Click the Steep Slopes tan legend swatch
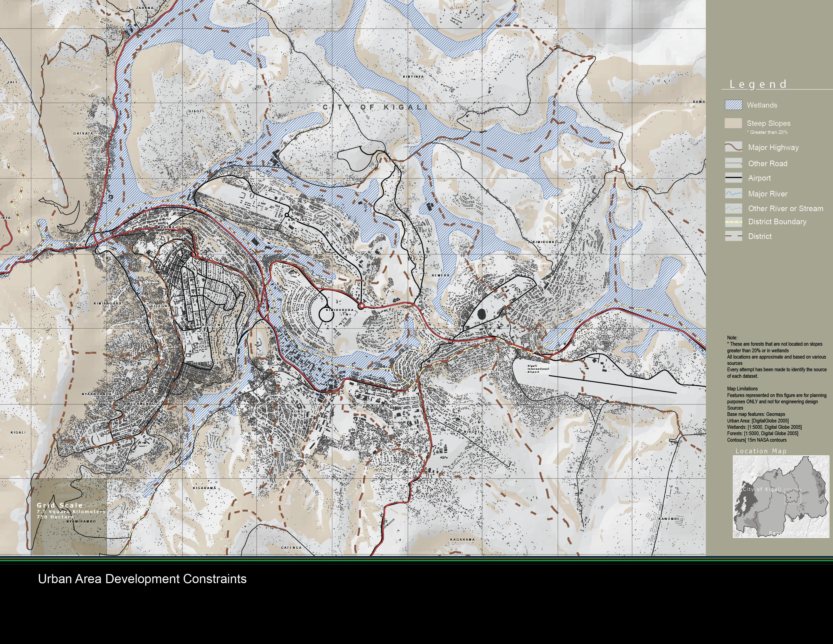The image size is (833, 644). click(733, 123)
